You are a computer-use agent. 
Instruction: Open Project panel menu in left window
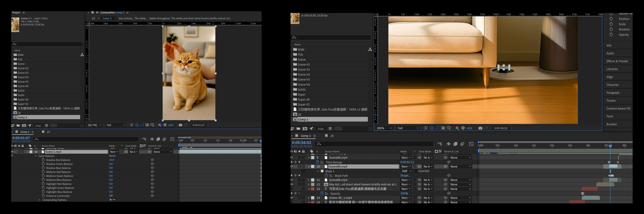click(24, 13)
